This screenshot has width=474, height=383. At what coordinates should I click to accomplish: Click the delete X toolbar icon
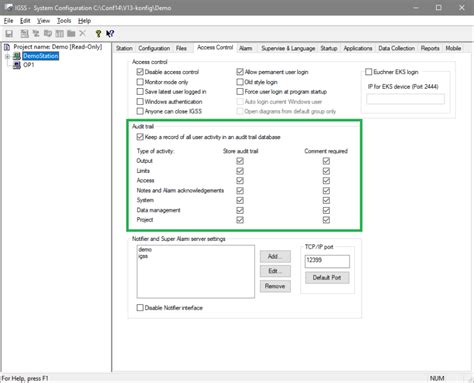pos(82,33)
